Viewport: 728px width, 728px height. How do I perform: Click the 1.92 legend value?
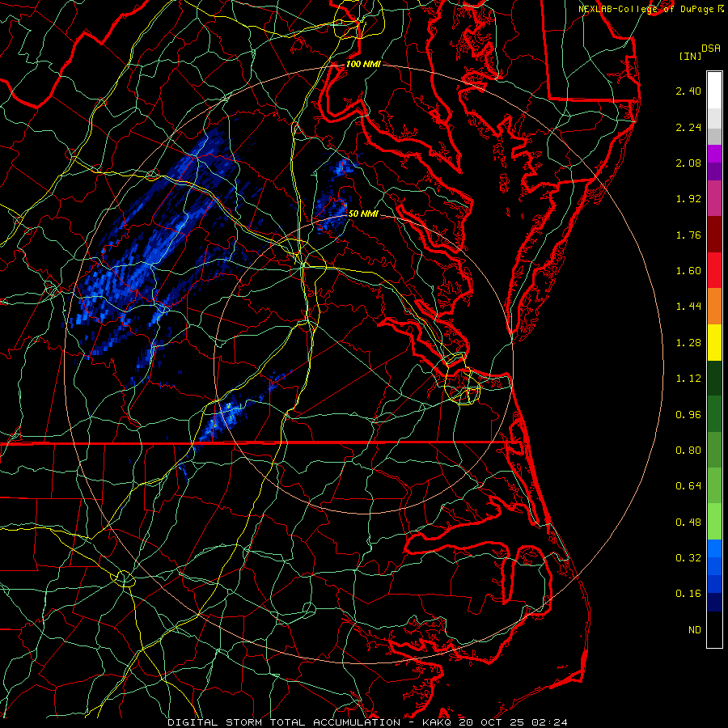point(688,199)
